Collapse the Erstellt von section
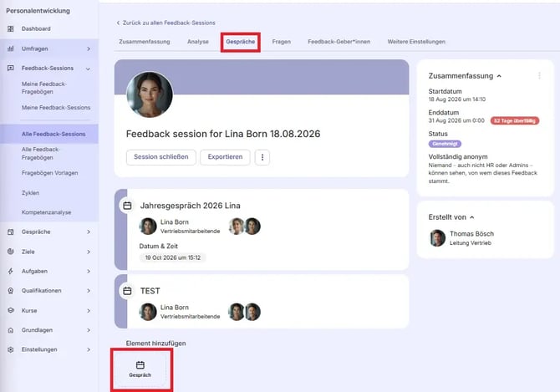Image resolution: width=560 pixels, height=392 pixels. click(x=471, y=217)
